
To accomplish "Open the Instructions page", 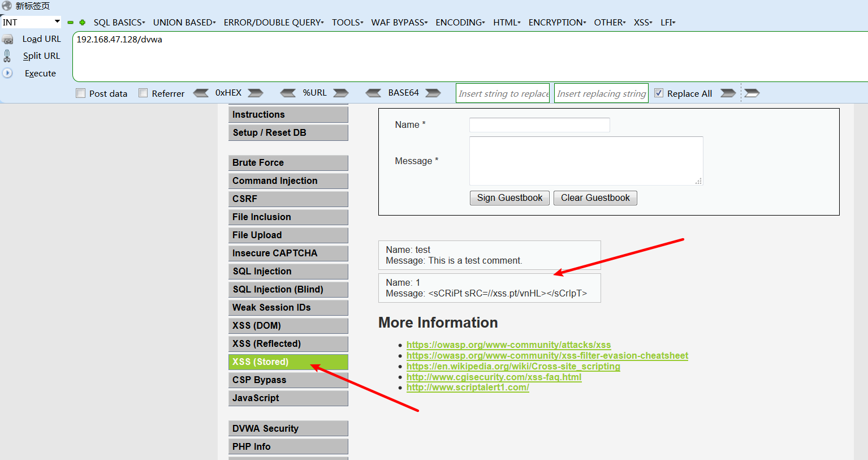I will click(288, 114).
